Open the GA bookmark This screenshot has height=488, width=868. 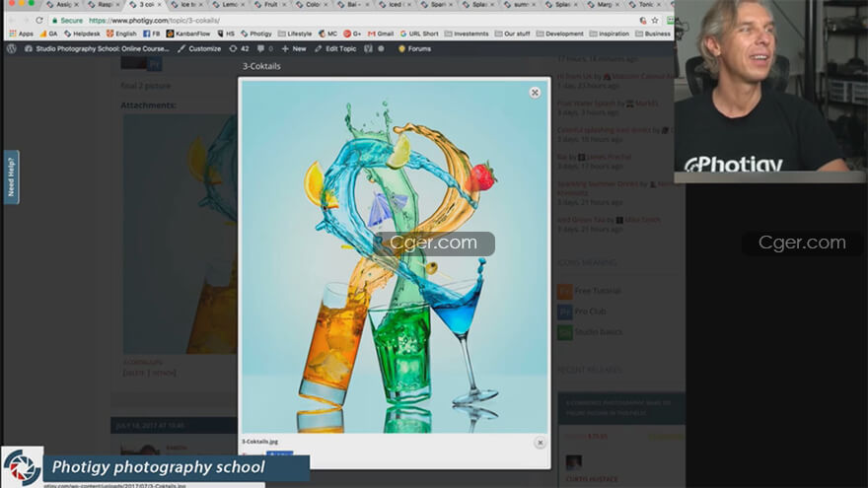click(x=48, y=34)
